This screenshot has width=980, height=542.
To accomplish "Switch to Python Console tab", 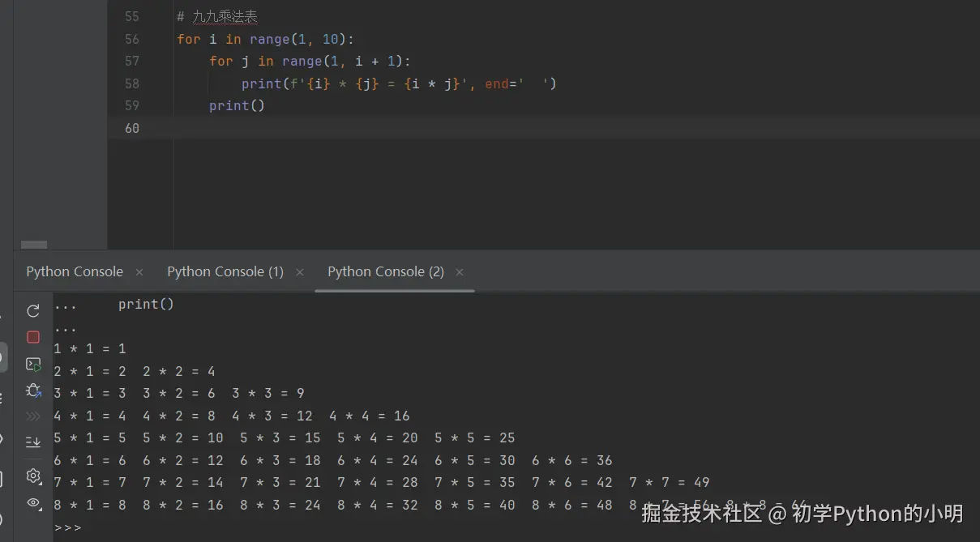I will 75,271.
